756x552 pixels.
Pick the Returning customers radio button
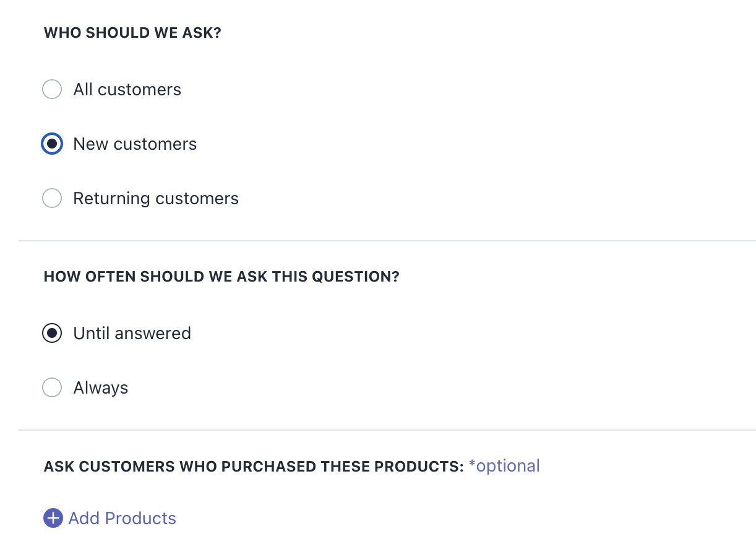pos(52,199)
